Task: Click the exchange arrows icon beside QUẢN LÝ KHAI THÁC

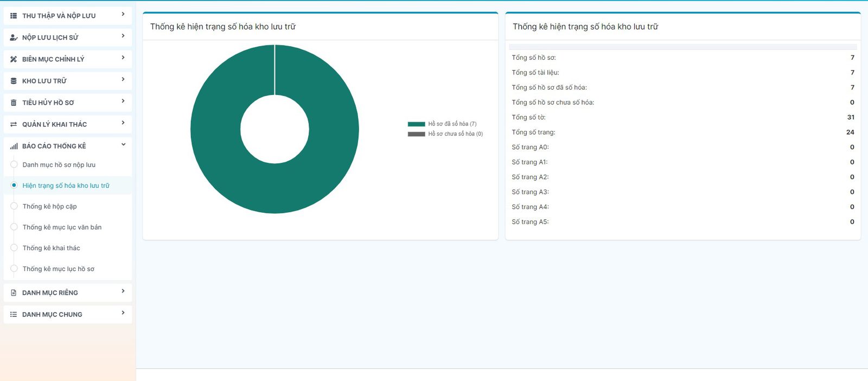Action: 14,124
